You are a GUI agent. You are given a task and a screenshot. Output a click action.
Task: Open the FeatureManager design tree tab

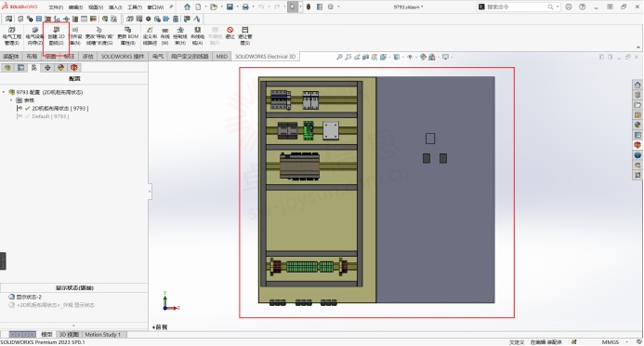[7, 68]
